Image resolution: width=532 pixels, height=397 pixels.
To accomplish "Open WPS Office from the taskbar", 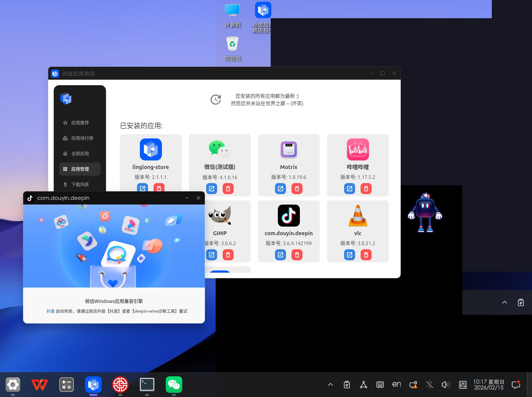I will (x=39, y=385).
